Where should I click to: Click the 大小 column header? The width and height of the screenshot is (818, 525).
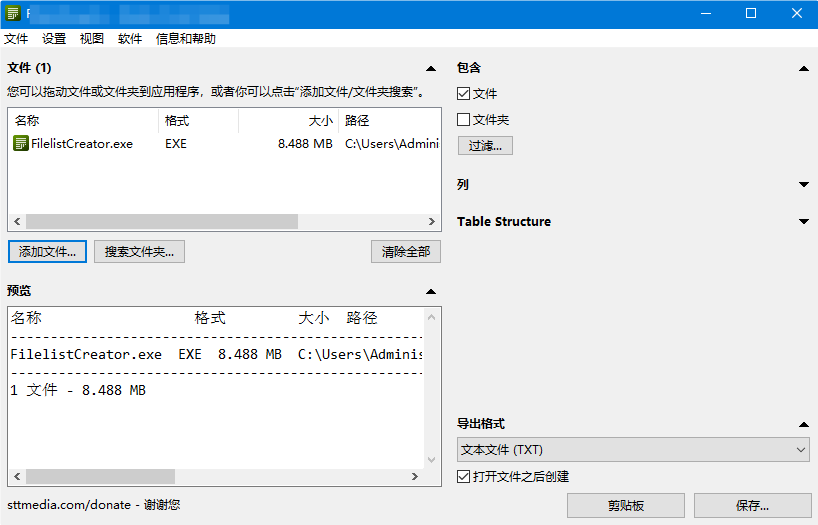coord(288,121)
